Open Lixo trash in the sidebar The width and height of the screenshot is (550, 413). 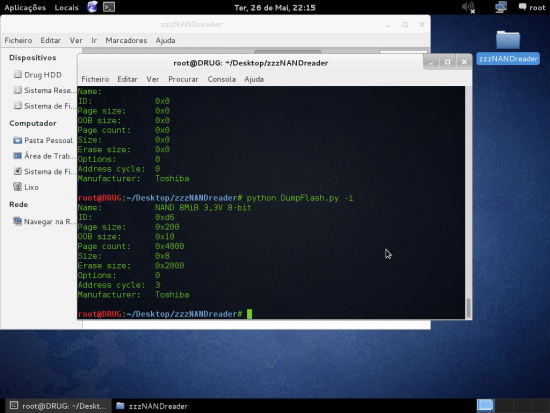point(26,187)
